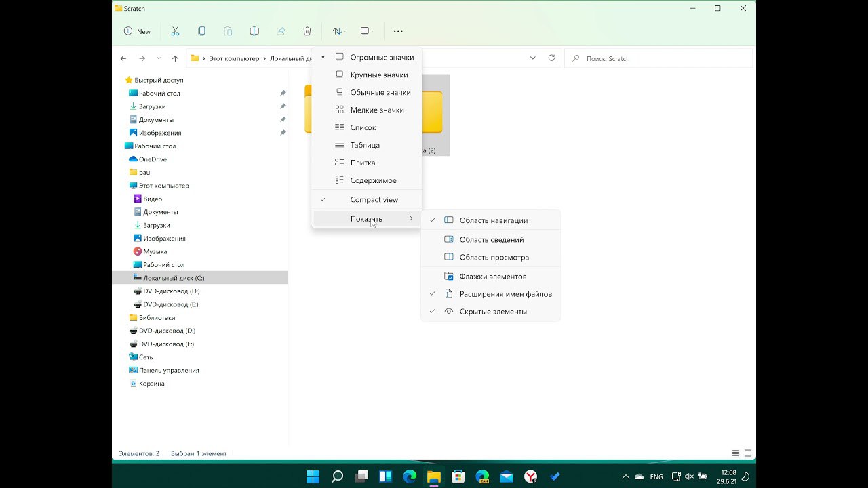
Task: Toggle Область навигации pane
Action: pos(491,220)
